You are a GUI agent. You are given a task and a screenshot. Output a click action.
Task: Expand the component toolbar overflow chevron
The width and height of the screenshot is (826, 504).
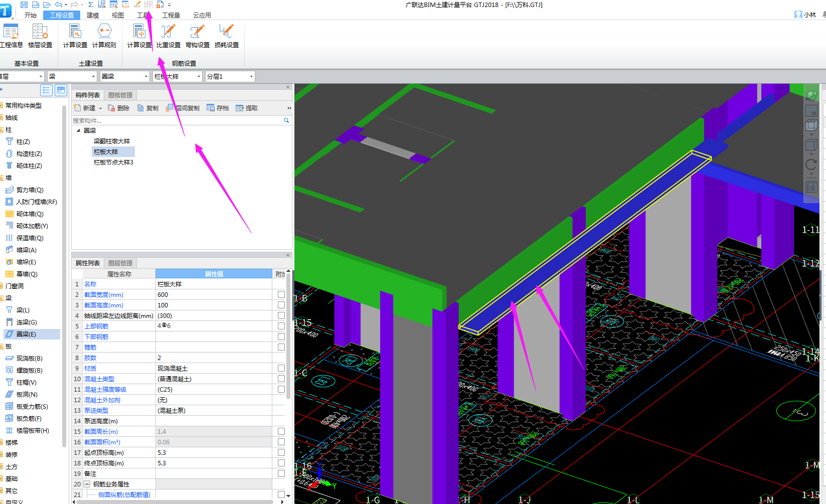(289, 108)
